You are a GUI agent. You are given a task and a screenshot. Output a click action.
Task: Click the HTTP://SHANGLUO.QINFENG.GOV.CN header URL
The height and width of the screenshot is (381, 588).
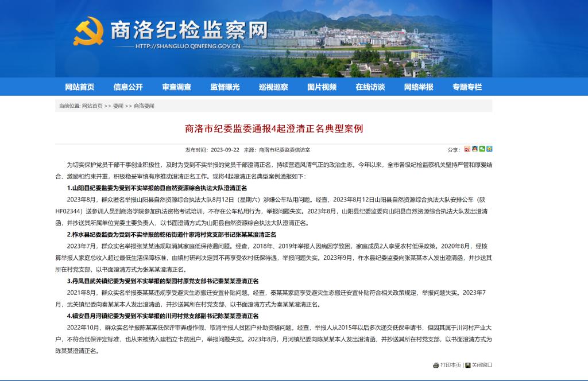point(188,46)
